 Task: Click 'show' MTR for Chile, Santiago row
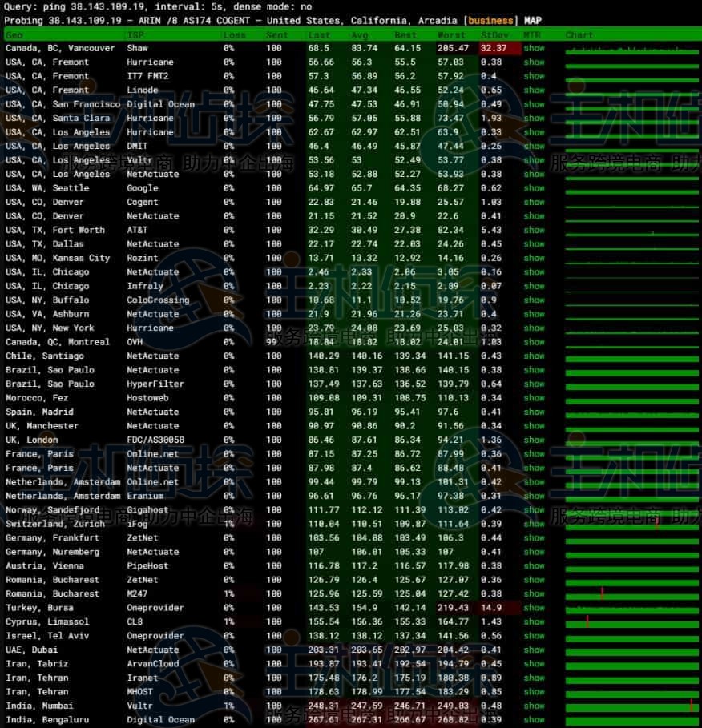tap(534, 356)
